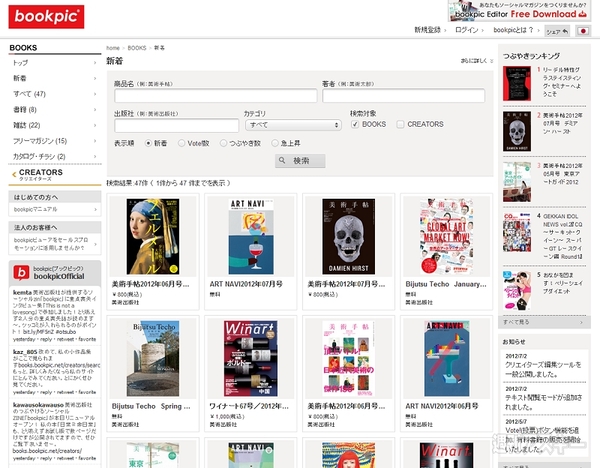
Task: Click the magnifier search button
Action: [x=300, y=161]
